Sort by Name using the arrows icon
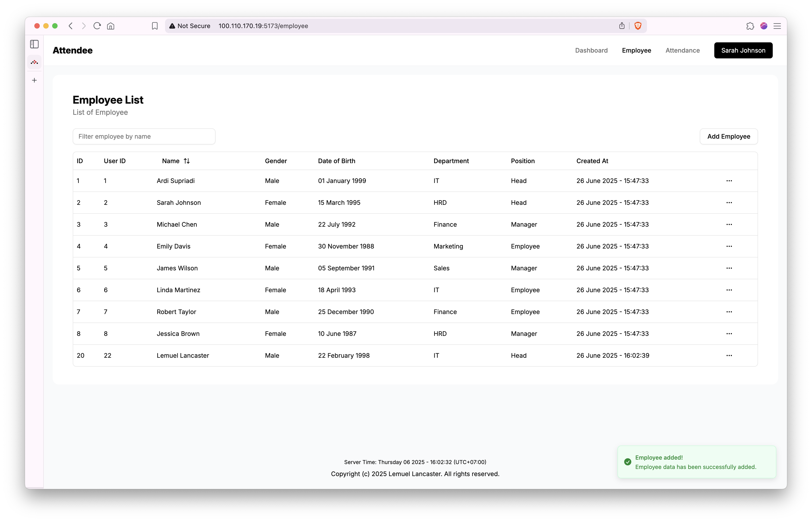This screenshot has width=812, height=522. [186, 161]
